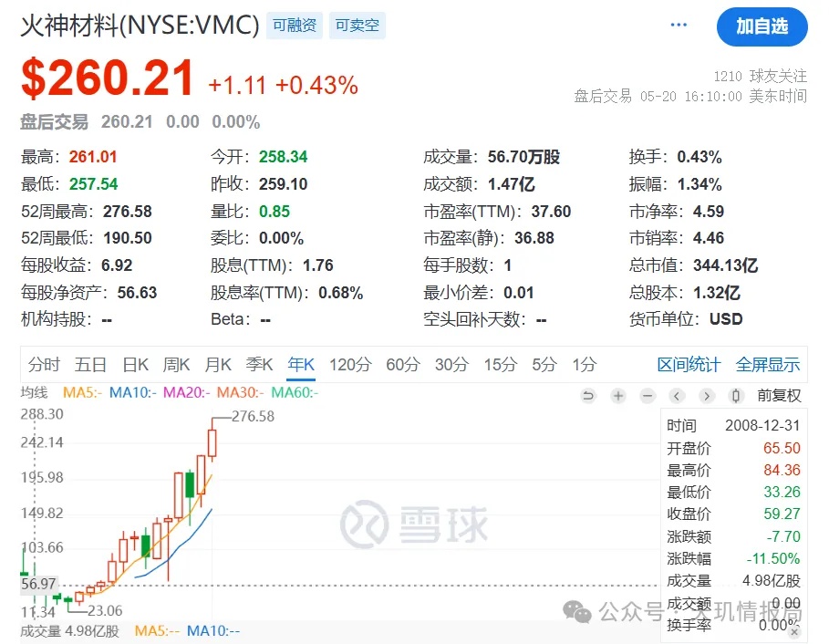Click the 总市值 value 344.13亿
Viewport: 829px width, 644px height.
[x=725, y=265]
